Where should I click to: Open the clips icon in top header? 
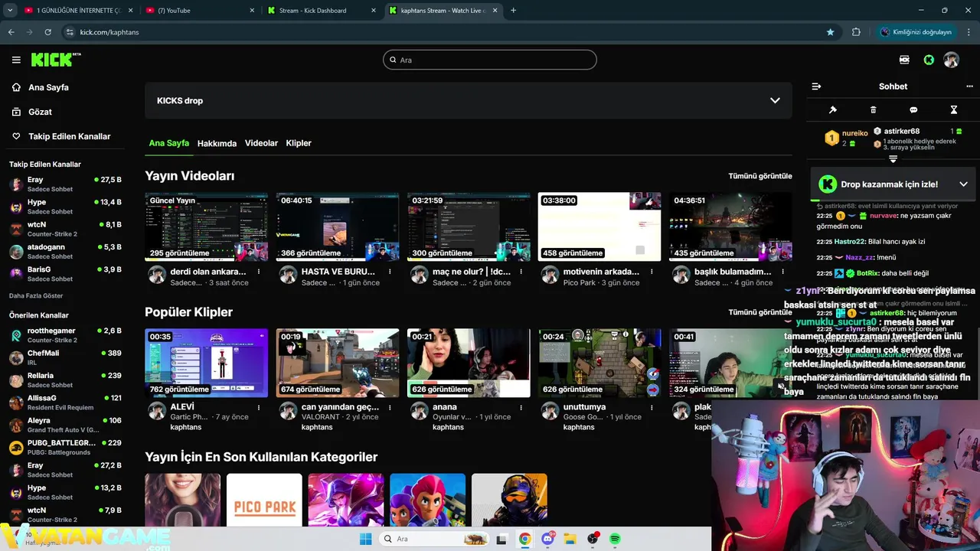click(x=904, y=60)
